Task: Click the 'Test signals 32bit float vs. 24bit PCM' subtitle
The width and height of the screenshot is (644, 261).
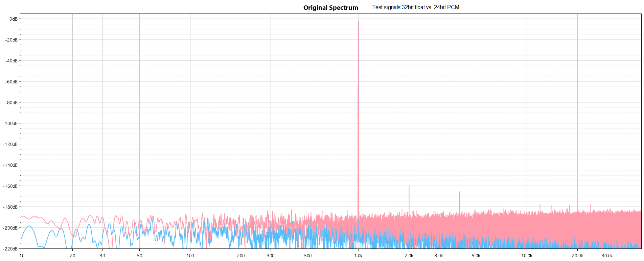Action: coord(416,7)
